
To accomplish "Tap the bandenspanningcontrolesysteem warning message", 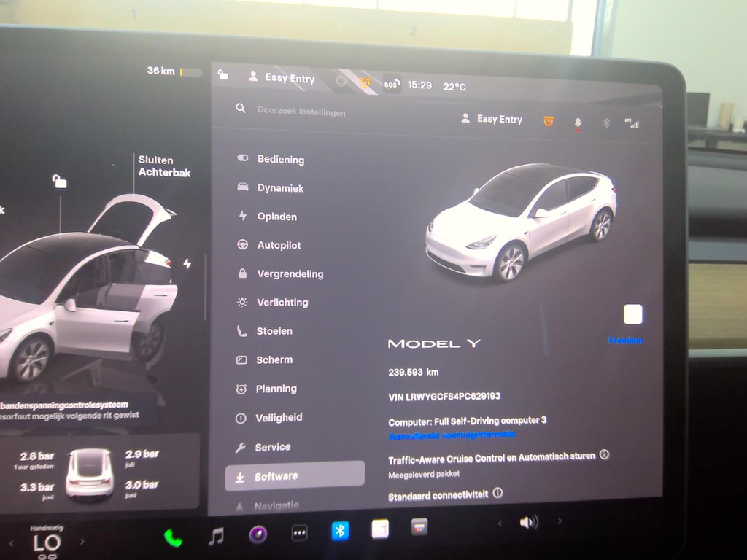I will tap(70, 411).
